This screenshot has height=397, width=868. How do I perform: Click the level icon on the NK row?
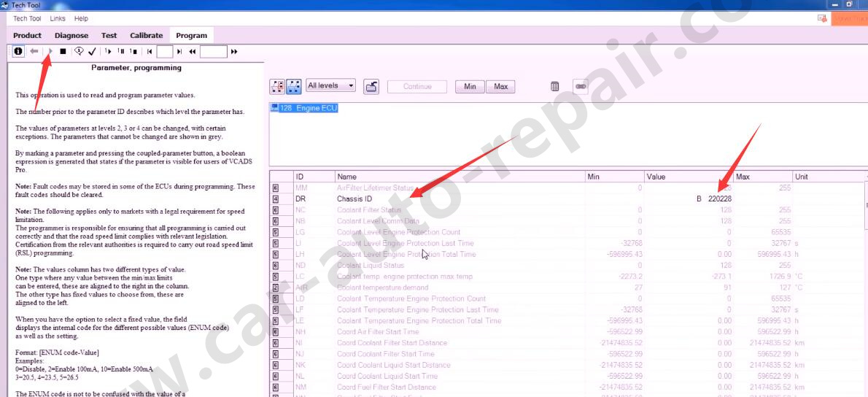[276, 365]
